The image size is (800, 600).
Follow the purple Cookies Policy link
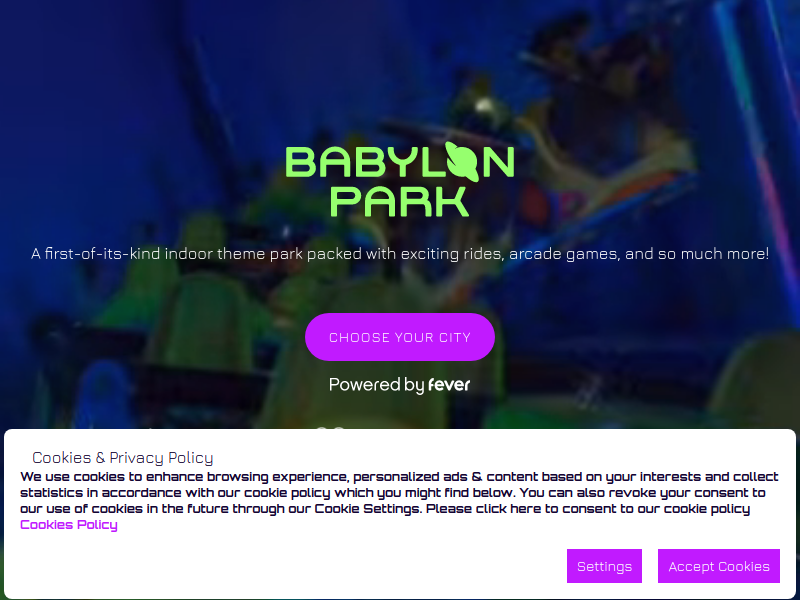[69, 524]
